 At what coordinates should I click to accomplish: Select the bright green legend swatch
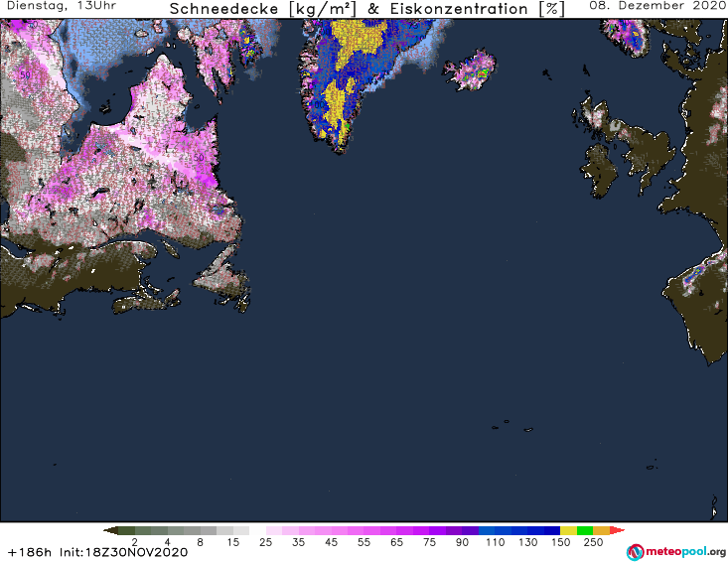pos(585,530)
